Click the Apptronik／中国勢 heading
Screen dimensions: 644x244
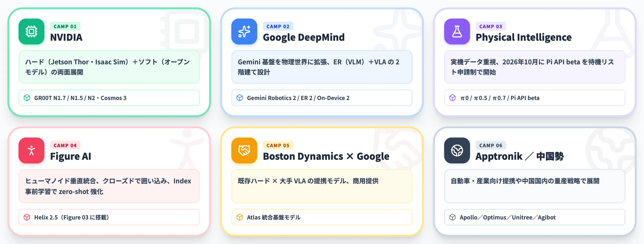520,156
